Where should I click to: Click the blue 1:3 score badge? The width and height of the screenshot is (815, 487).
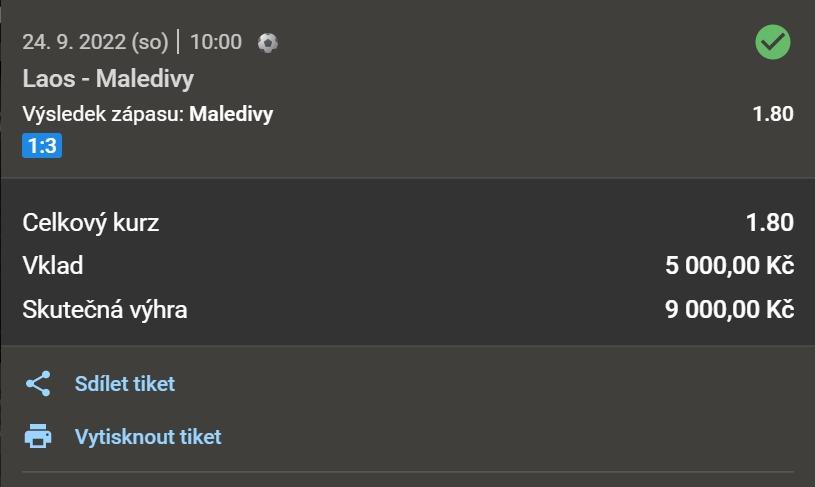42,147
